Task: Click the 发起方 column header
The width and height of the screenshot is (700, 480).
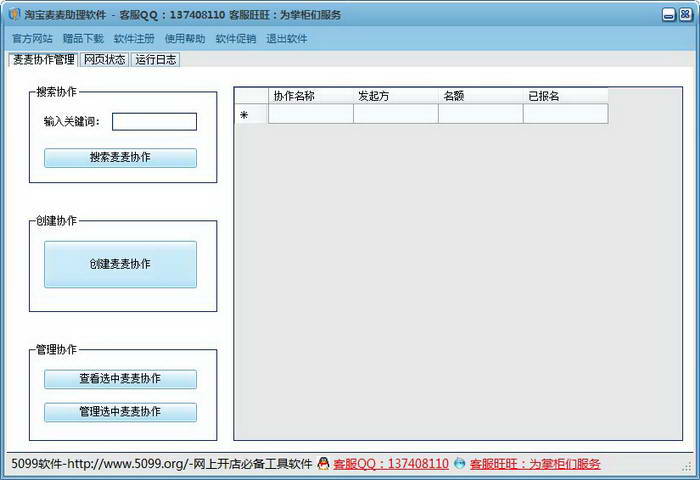Action: coord(396,96)
